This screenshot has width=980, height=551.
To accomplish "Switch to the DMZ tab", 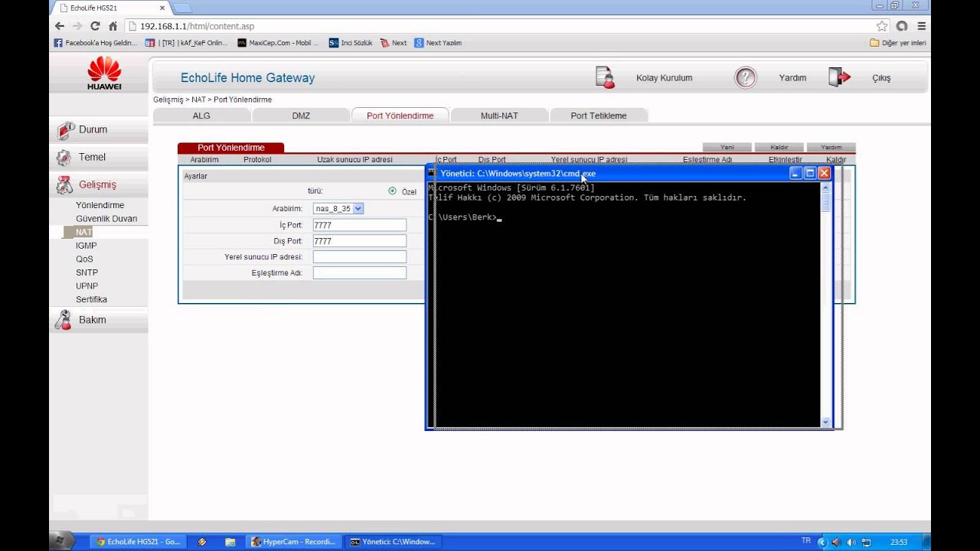I will [301, 116].
